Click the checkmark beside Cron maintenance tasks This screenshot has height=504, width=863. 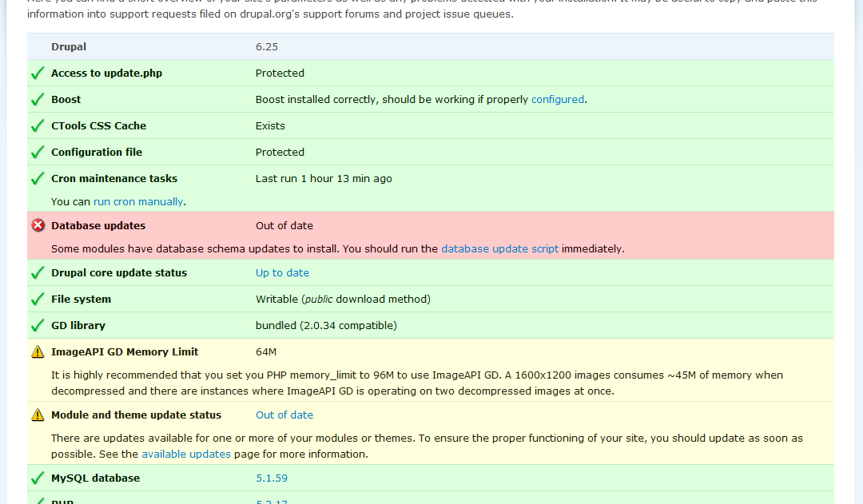point(38,179)
